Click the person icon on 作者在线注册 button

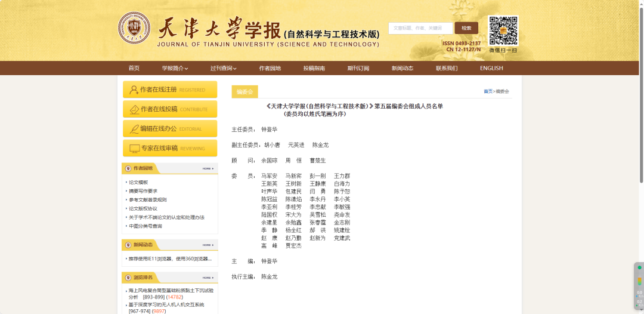click(x=134, y=90)
